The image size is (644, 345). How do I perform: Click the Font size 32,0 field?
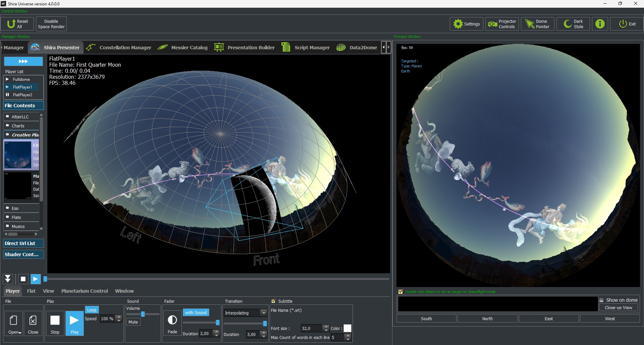pyautogui.click(x=312, y=328)
